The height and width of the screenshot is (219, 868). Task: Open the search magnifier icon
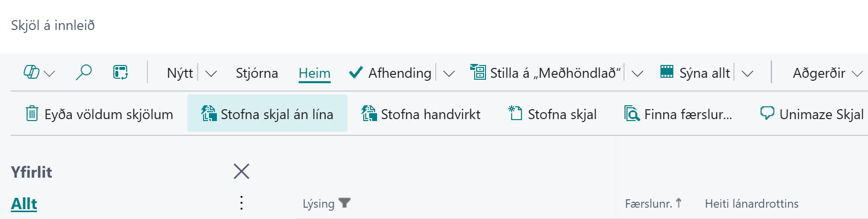pos(83,72)
